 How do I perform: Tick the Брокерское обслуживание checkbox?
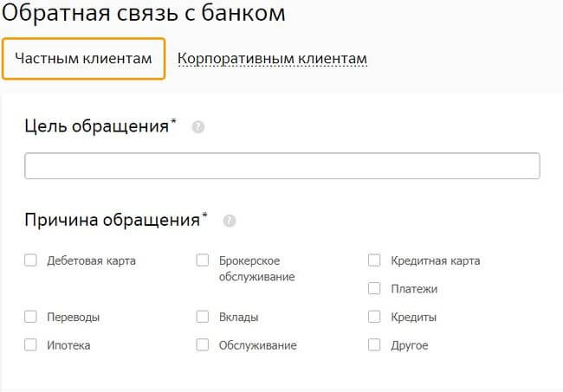click(x=203, y=260)
